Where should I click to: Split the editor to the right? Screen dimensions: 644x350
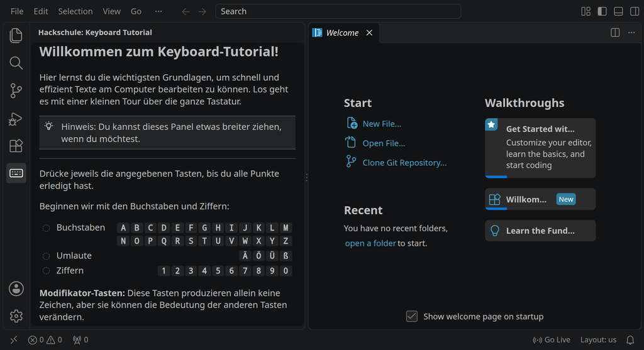pos(615,33)
